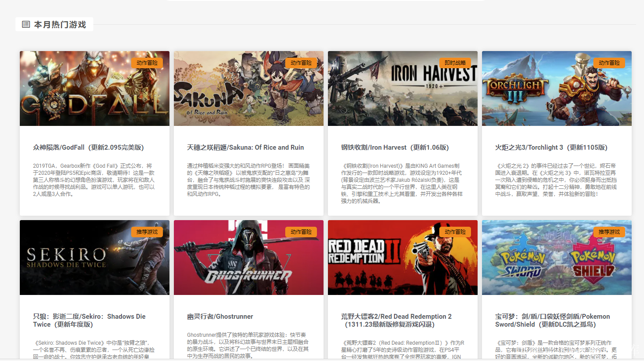Open title link 众神陨落/GodFall（更新2.095完美版）
This screenshot has width=644, height=361.
coord(88,147)
